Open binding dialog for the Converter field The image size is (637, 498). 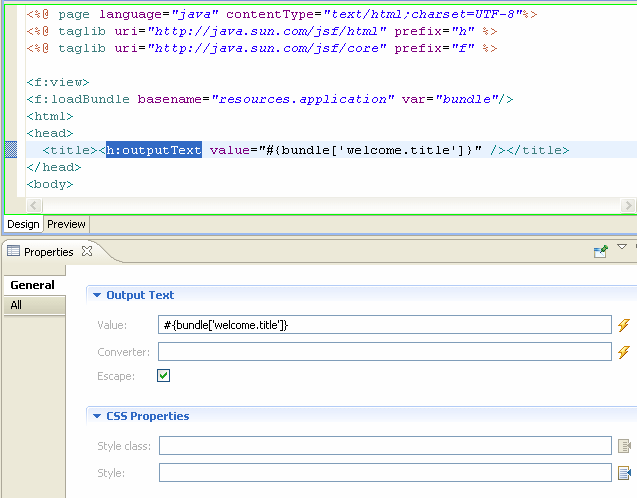coord(624,352)
